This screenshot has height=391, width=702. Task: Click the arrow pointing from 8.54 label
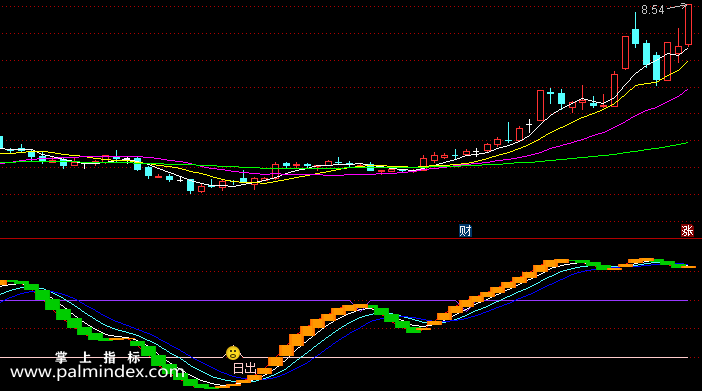coord(676,6)
